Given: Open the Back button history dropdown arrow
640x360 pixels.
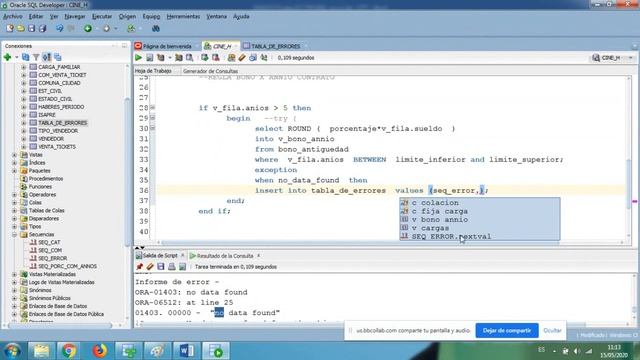Looking at the screenshot, I should (x=97, y=29).
